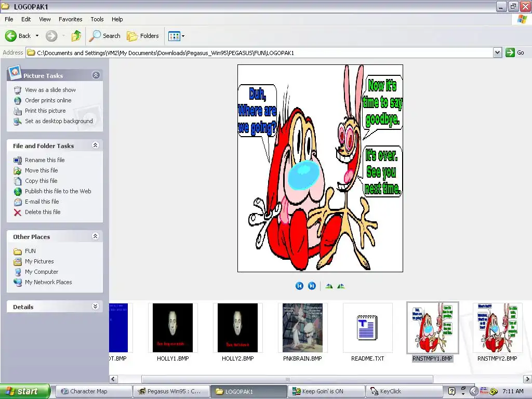Select the HOLLY2.BMP thumbnail

click(237, 328)
